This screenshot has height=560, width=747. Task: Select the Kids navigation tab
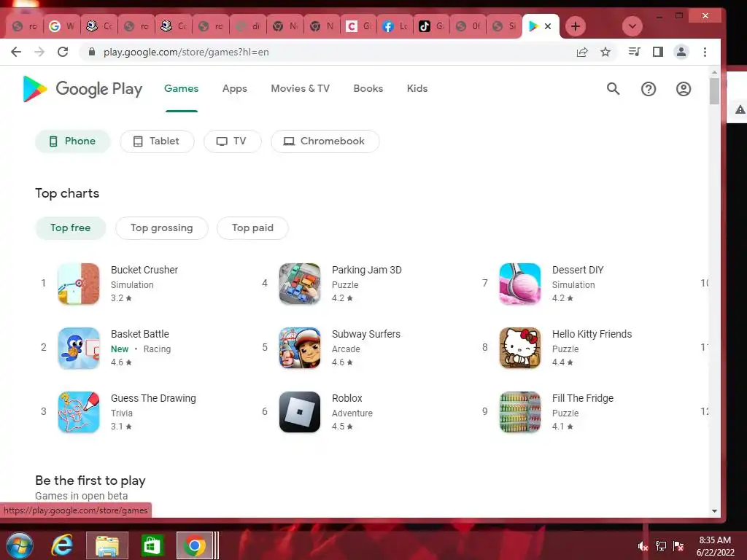(417, 88)
